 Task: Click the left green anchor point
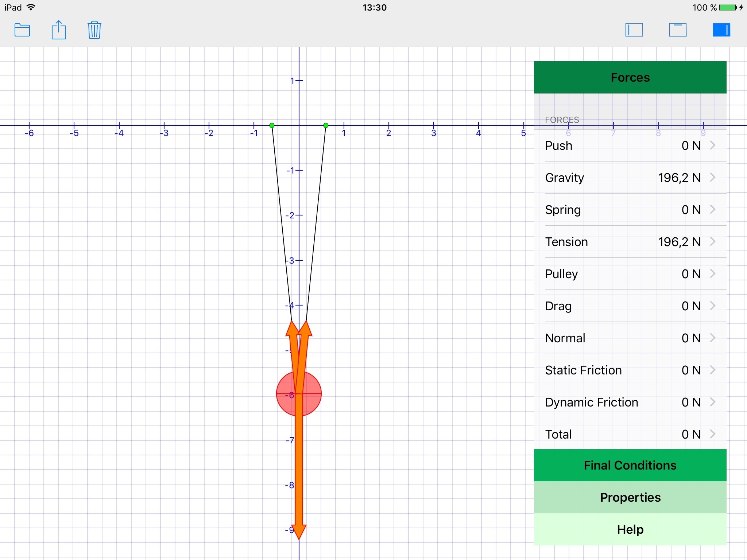pyautogui.click(x=272, y=125)
